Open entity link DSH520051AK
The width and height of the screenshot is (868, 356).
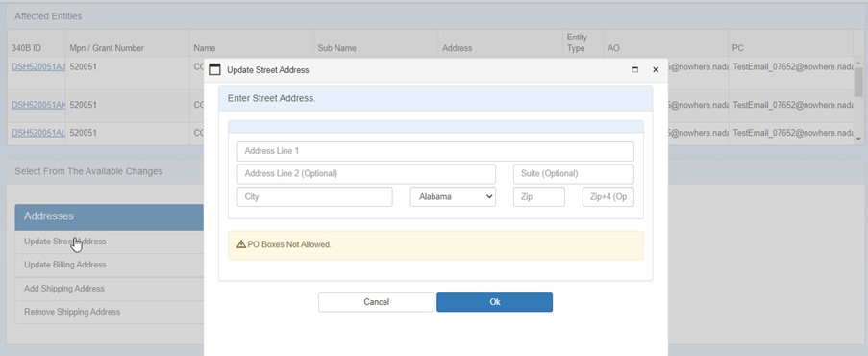[38, 105]
